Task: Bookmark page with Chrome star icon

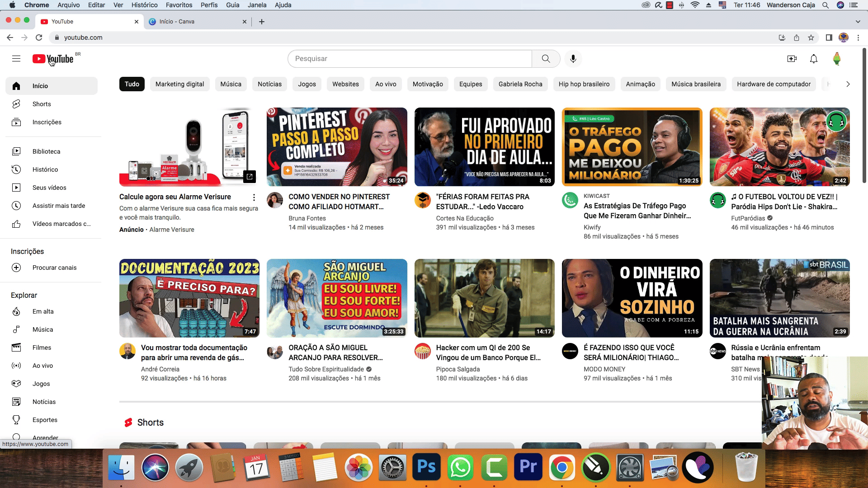Action: tap(811, 38)
